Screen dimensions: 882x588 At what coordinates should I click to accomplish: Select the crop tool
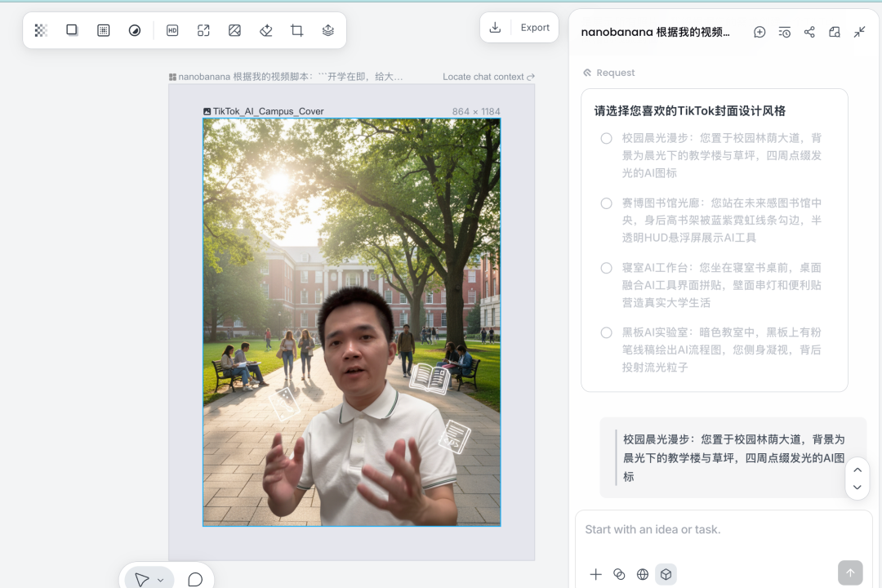click(296, 30)
